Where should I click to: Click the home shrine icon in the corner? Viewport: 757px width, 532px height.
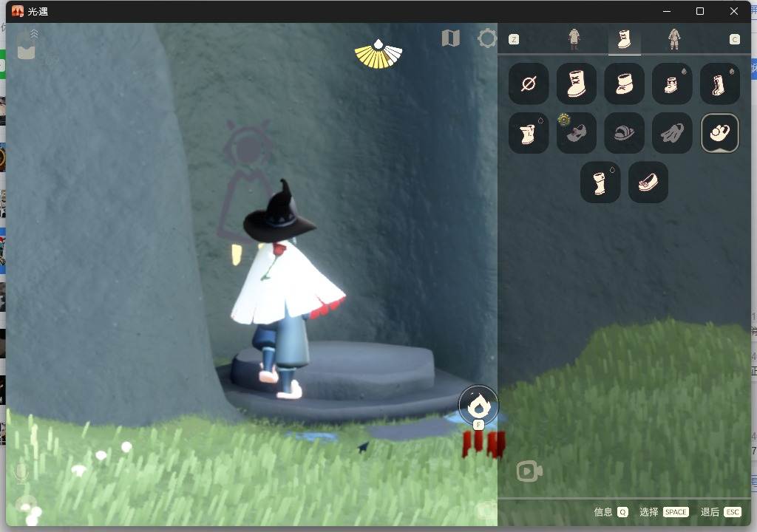(27, 44)
